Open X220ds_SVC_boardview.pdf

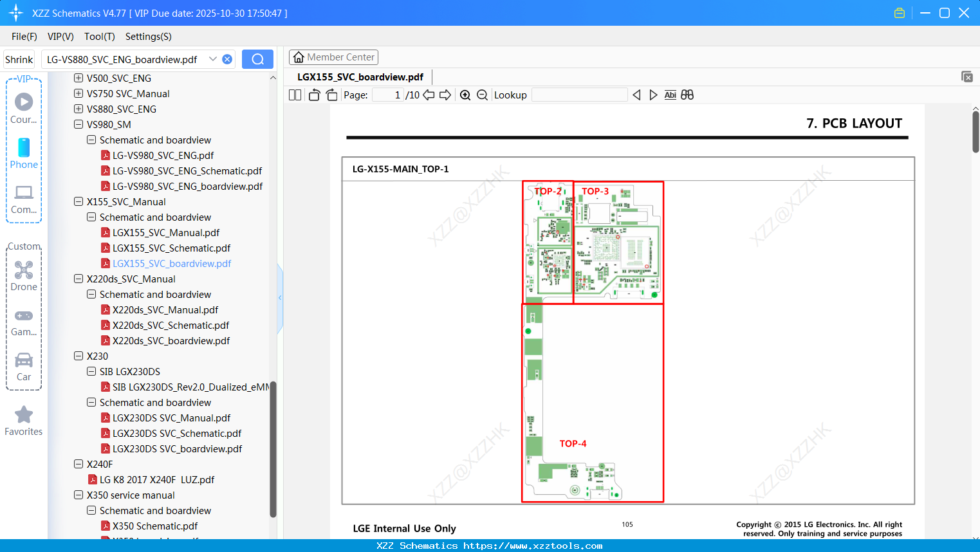tap(171, 340)
